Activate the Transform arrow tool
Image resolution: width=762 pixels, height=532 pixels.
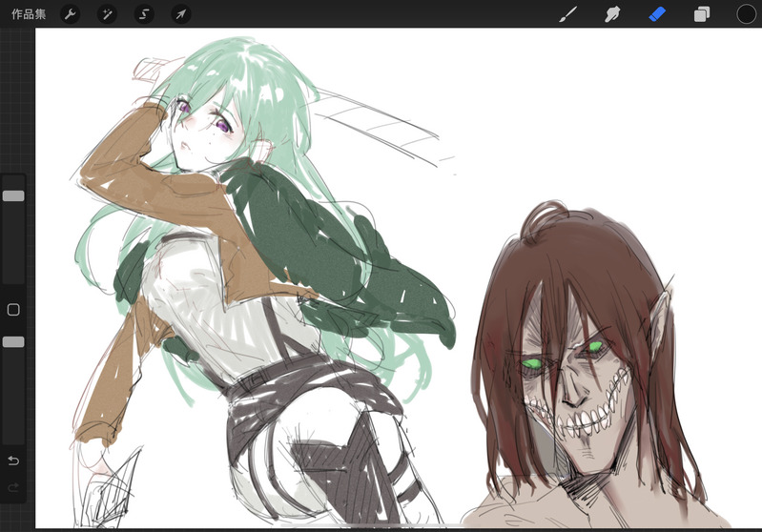point(181,14)
